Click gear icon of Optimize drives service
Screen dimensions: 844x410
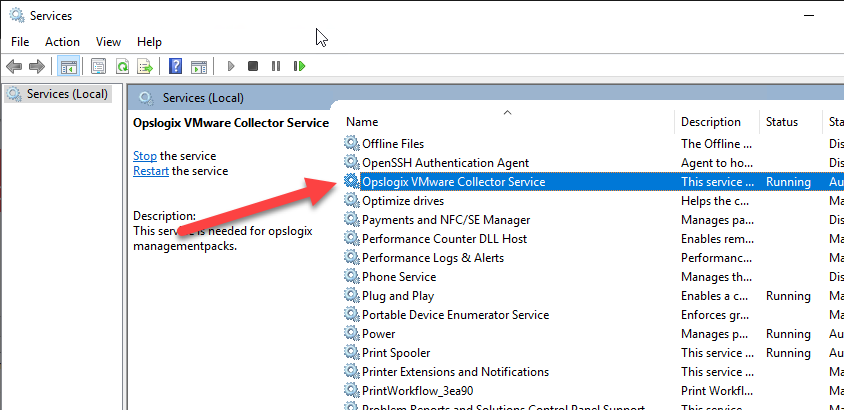(351, 200)
